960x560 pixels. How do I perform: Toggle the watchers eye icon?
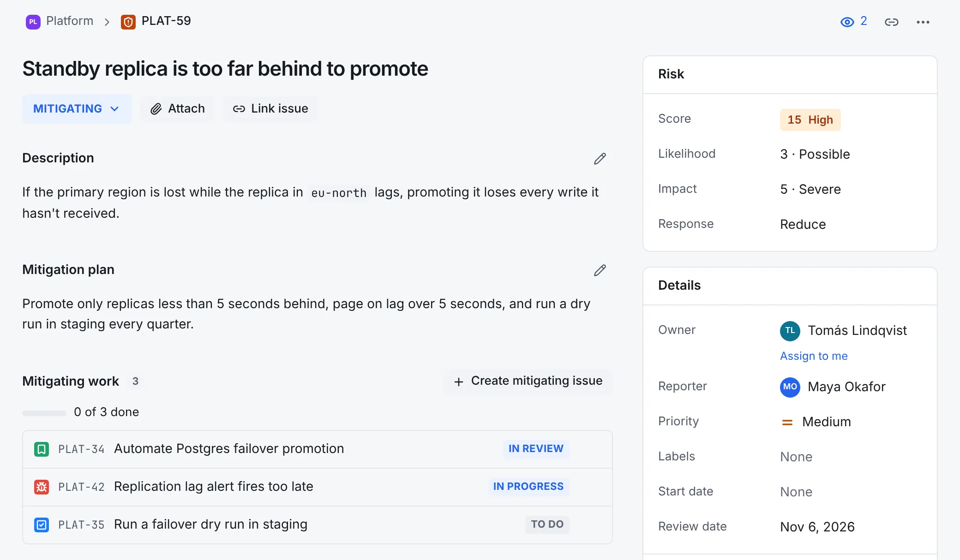tap(847, 22)
